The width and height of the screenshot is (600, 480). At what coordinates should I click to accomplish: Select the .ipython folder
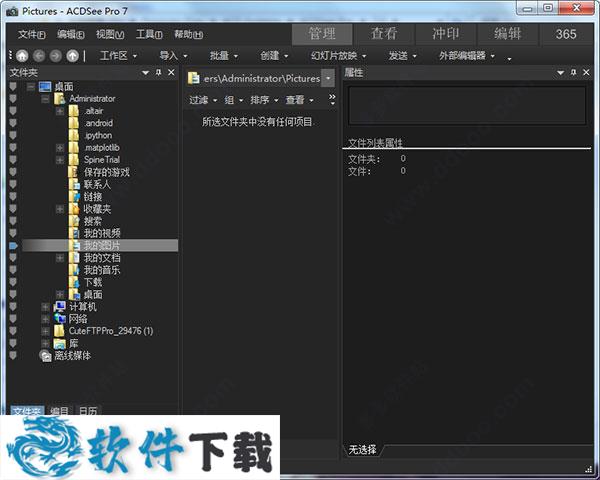(90, 136)
